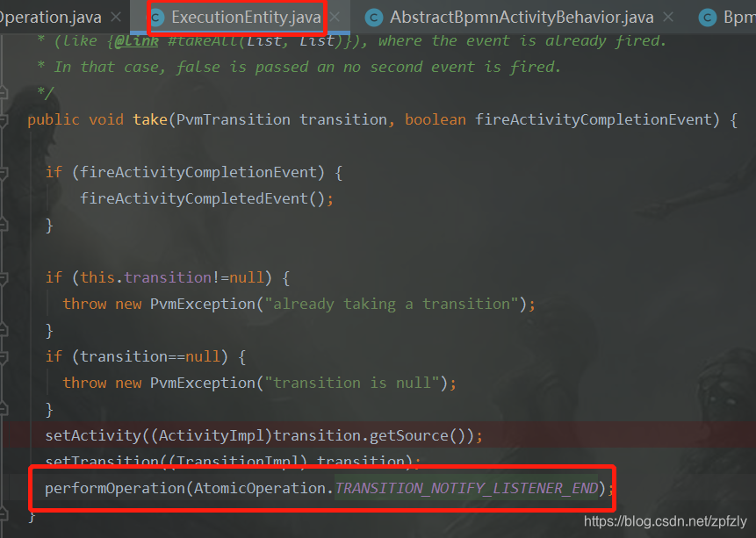756x538 pixels.
Task: Click the null keyword in transition==null
Action: [x=203, y=356]
